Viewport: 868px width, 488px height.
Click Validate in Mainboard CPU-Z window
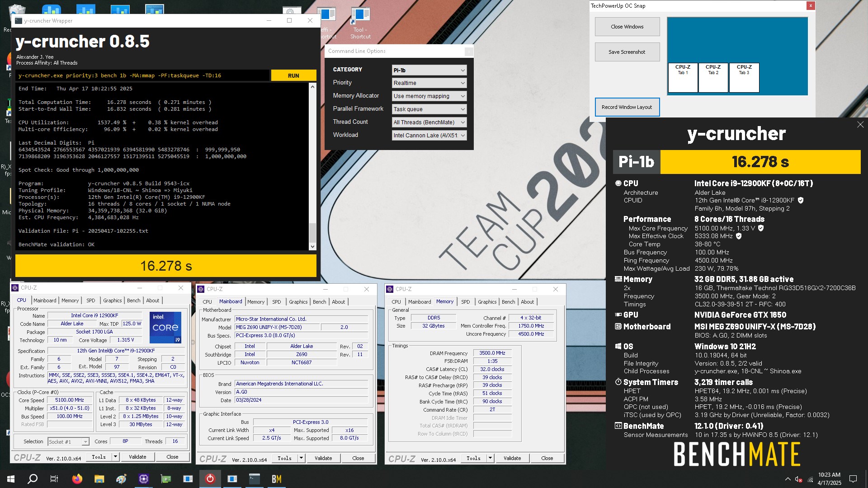pos(323,458)
